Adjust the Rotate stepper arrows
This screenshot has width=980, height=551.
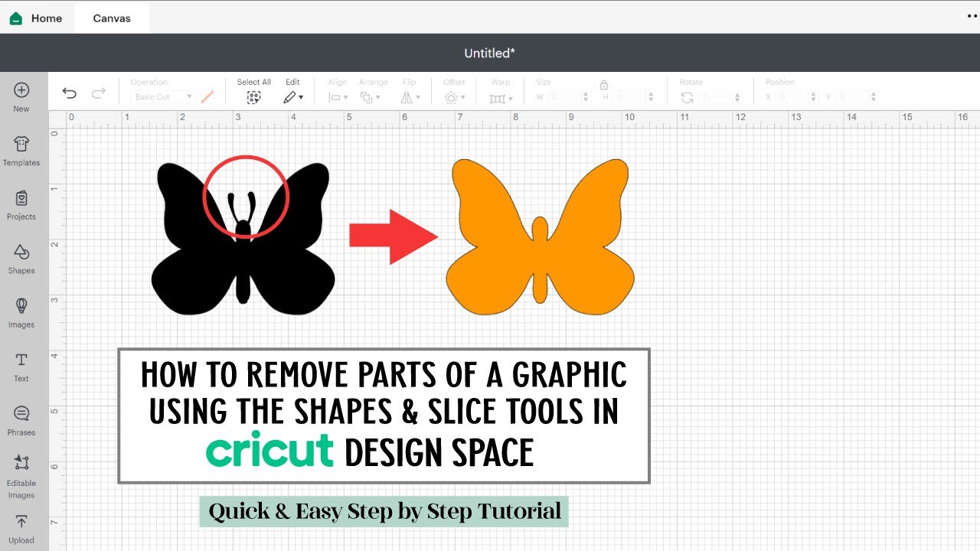point(737,97)
